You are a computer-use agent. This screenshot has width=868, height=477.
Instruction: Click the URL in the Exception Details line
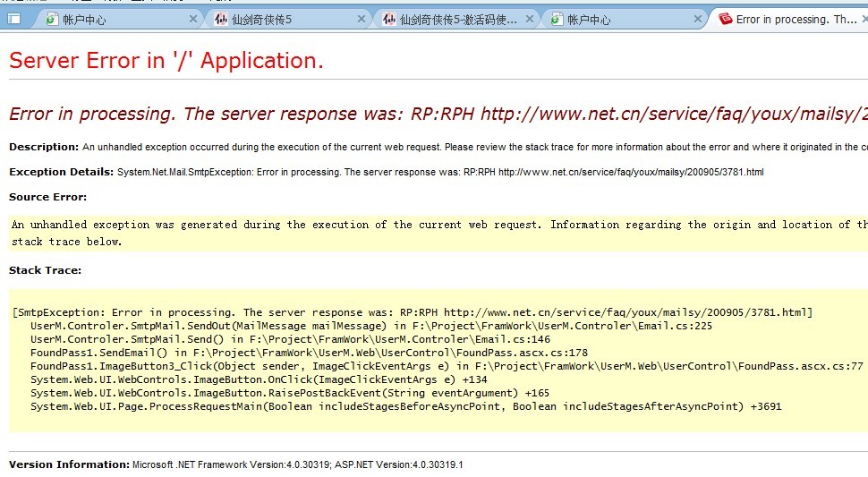pos(630,172)
